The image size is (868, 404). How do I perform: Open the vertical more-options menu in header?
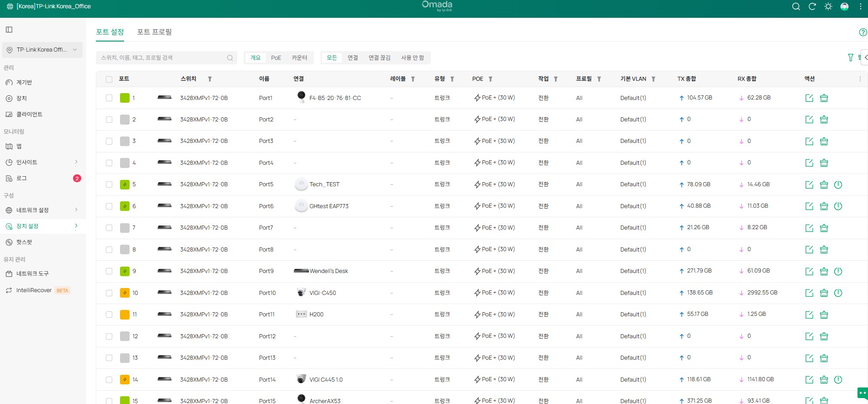point(861,6)
